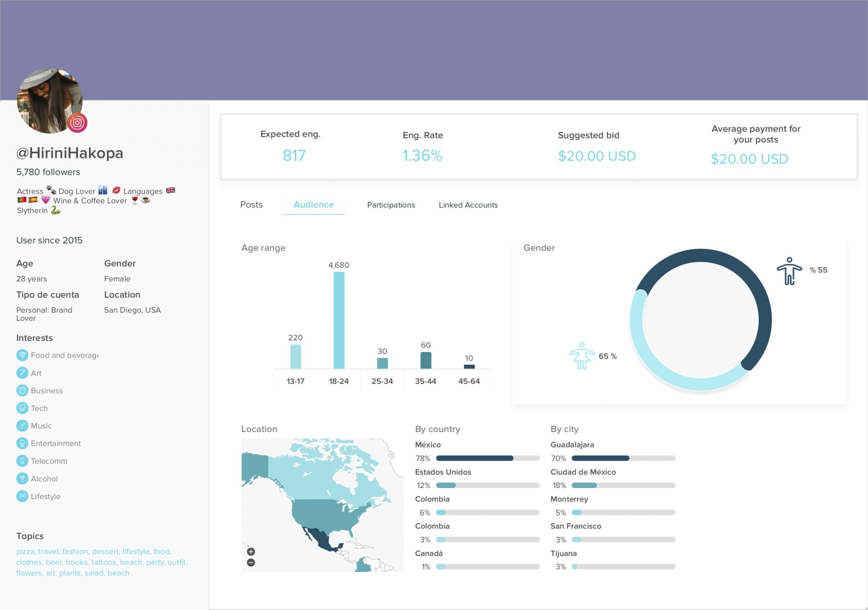868x610 pixels.
Task: Click the Art interest icon
Action: [x=22, y=373]
